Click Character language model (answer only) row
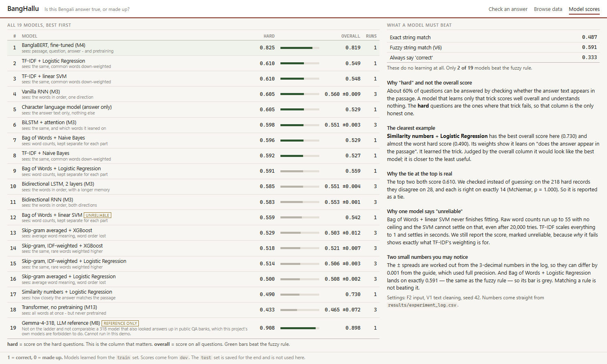Image resolution: width=607 pixels, height=364 pixels. 193,110
